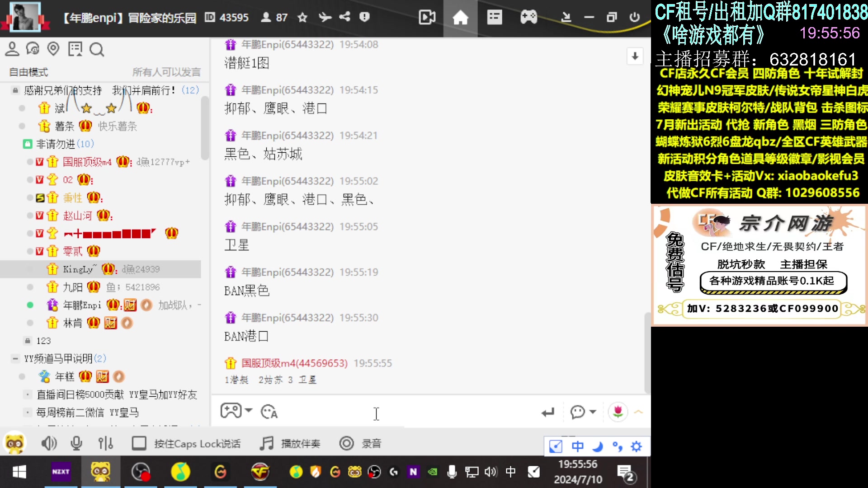This screenshot has width=868, height=488.
Task: Send a flower gift icon
Action: tap(618, 412)
